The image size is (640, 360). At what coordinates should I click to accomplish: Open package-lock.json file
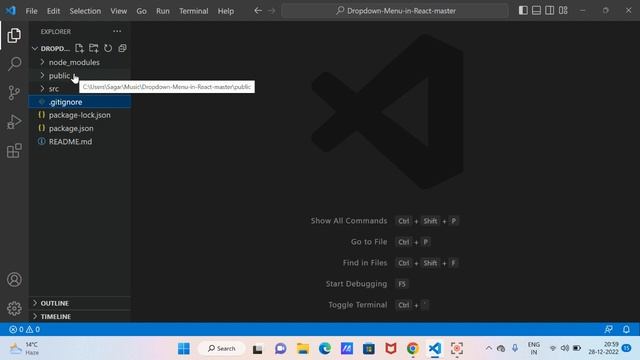pos(80,115)
